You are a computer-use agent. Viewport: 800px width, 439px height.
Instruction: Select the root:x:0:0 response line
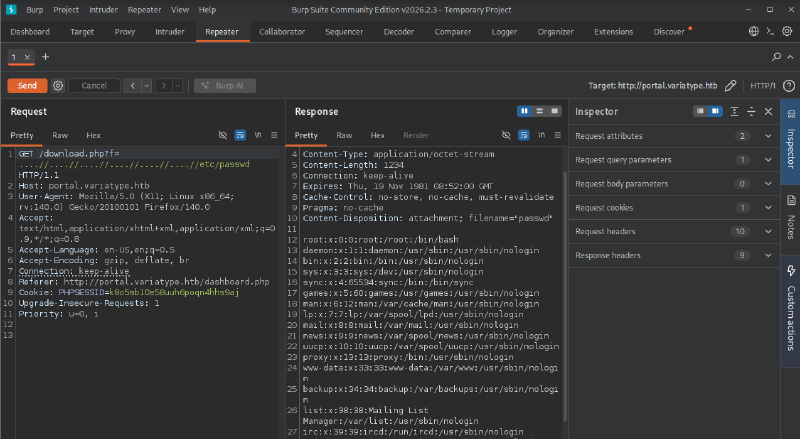(x=381, y=240)
